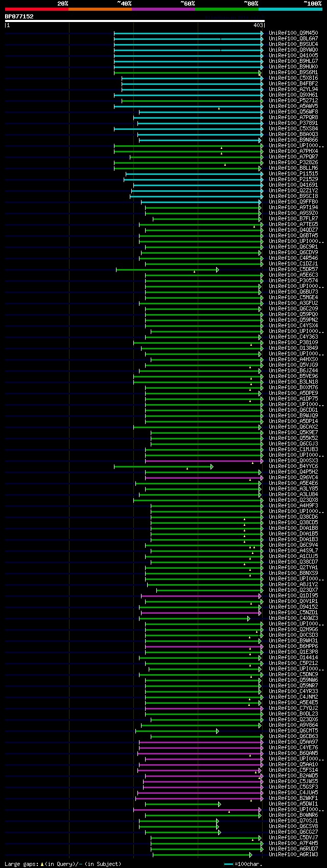
Task: Open hit UniRef100_Q8L6A7
Action: point(293,38)
